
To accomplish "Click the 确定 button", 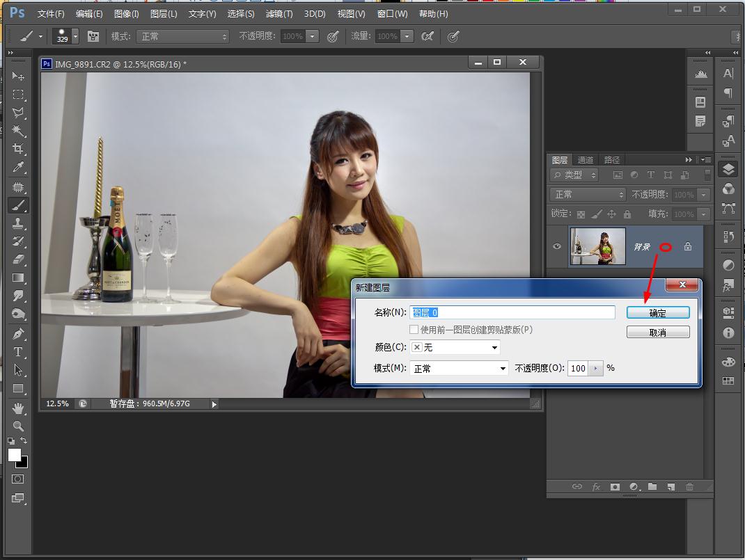I will pos(658,313).
